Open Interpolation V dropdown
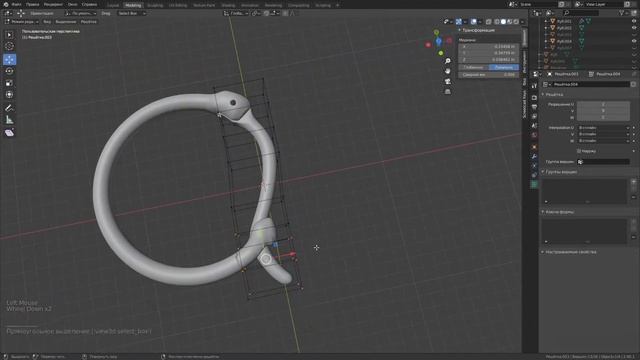The width and height of the screenshot is (640, 360). pyautogui.click(x=603, y=134)
